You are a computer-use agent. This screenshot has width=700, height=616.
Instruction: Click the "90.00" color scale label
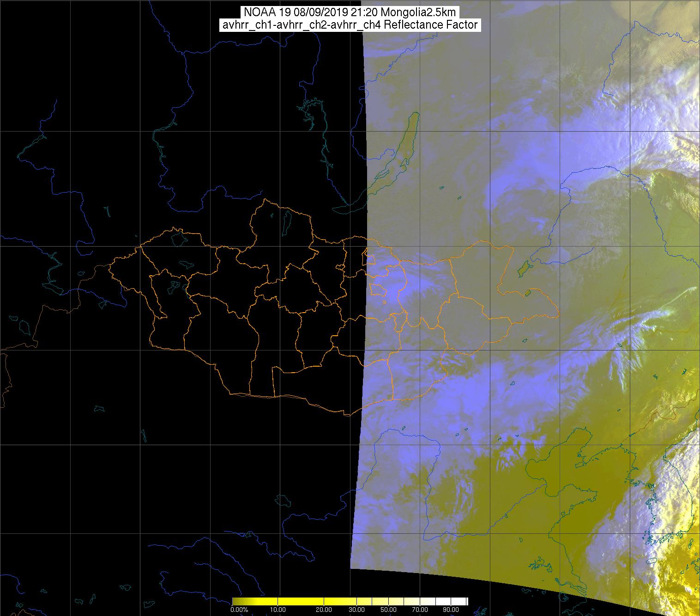451,610
